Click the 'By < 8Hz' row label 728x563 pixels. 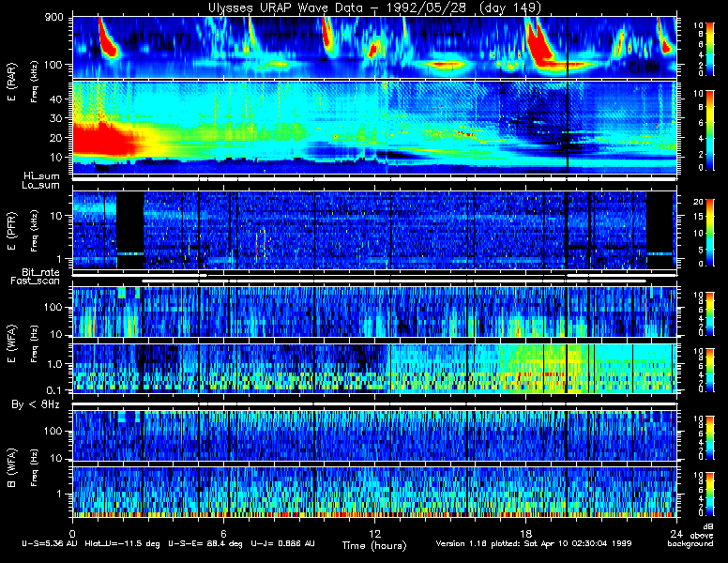[36, 404]
